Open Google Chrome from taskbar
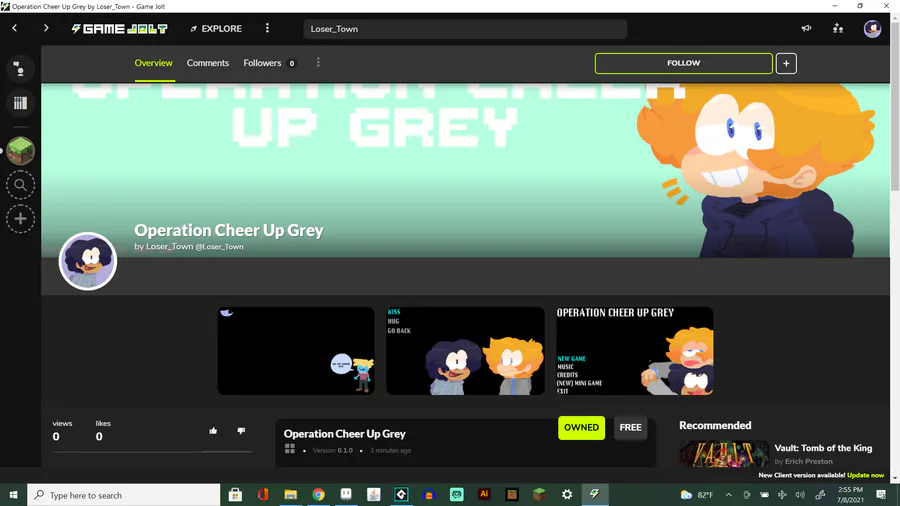The image size is (900, 506). pyautogui.click(x=318, y=495)
